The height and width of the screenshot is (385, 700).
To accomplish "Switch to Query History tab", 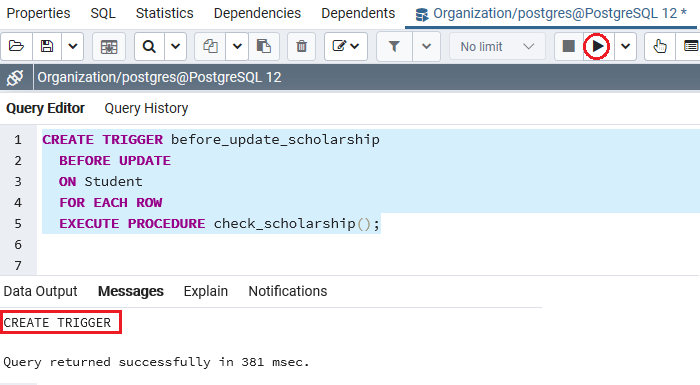I will tap(146, 108).
